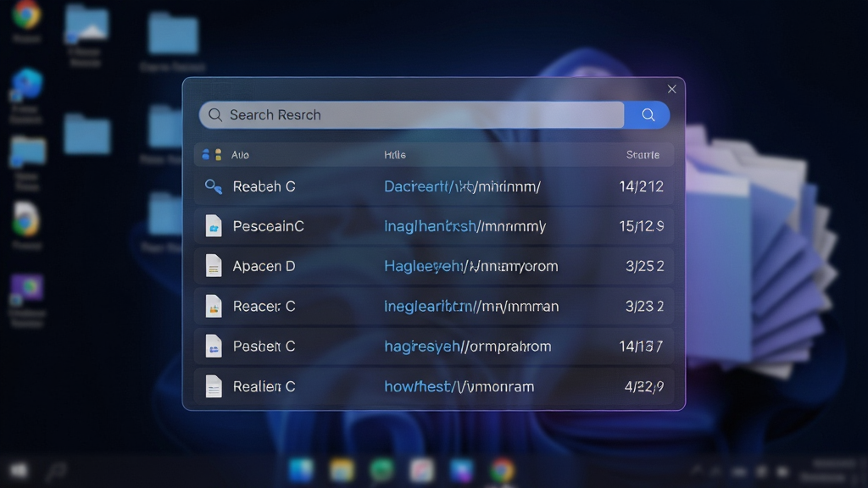Viewport: 868px width, 488px height.
Task: Open File Explorer from the taskbar
Action: [342, 471]
